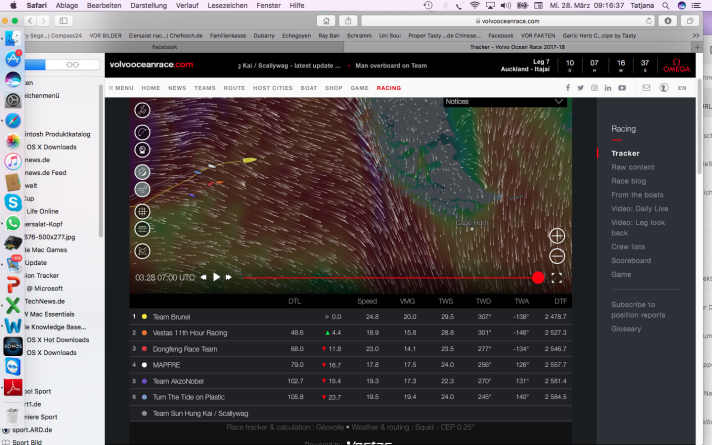Screen dimensions: 712x445
Task: Open the Twitter social icon in the header
Action: (x=579, y=88)
